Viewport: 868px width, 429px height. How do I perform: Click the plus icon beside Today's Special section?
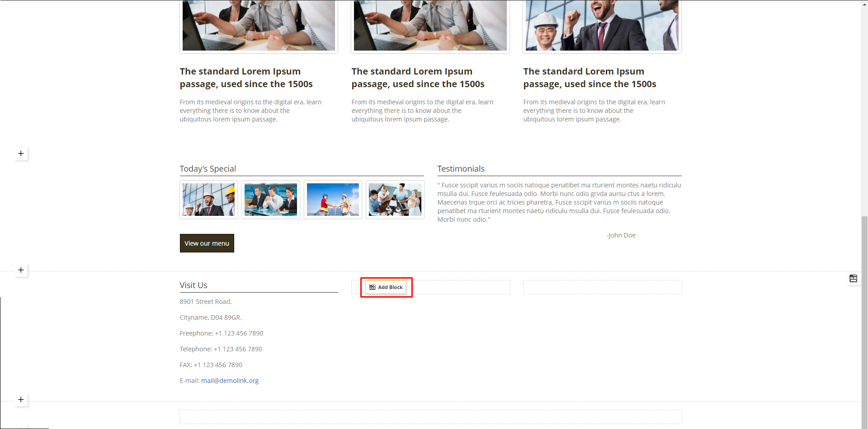(x=21, y=154)
